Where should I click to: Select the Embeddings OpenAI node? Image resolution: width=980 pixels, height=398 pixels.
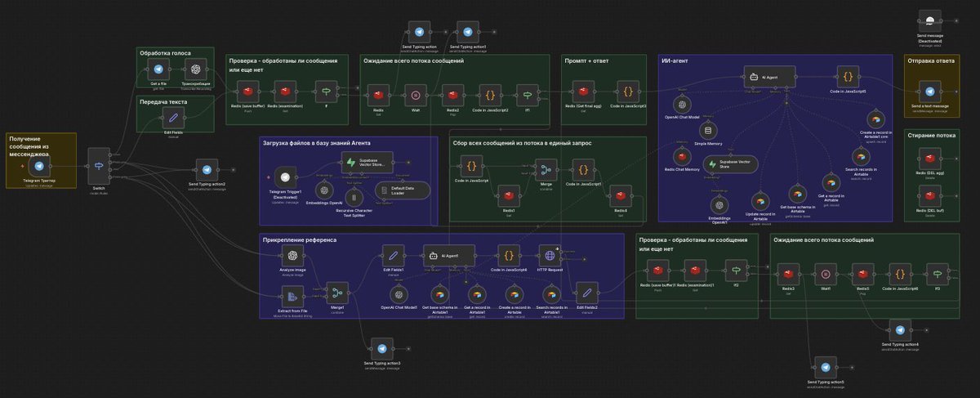point(323,189)
